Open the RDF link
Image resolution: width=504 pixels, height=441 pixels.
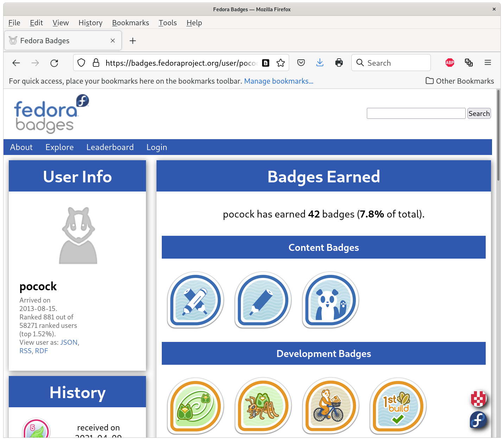tap(42, 351)
